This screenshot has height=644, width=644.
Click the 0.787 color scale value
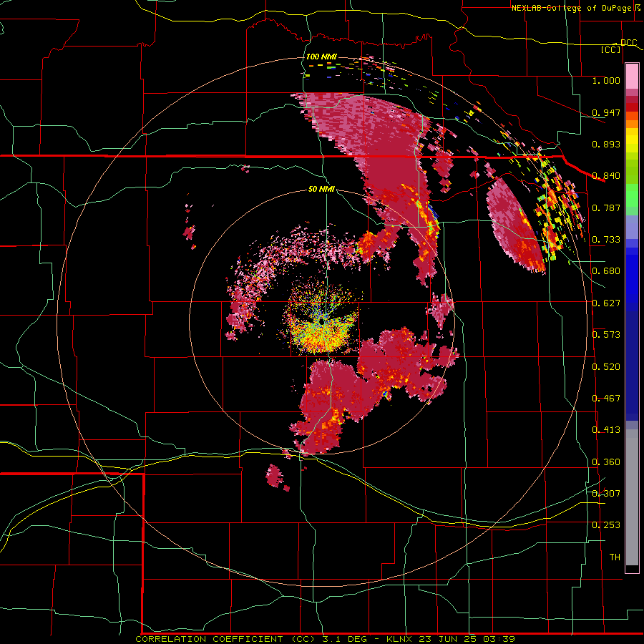[x=606, y=208]
